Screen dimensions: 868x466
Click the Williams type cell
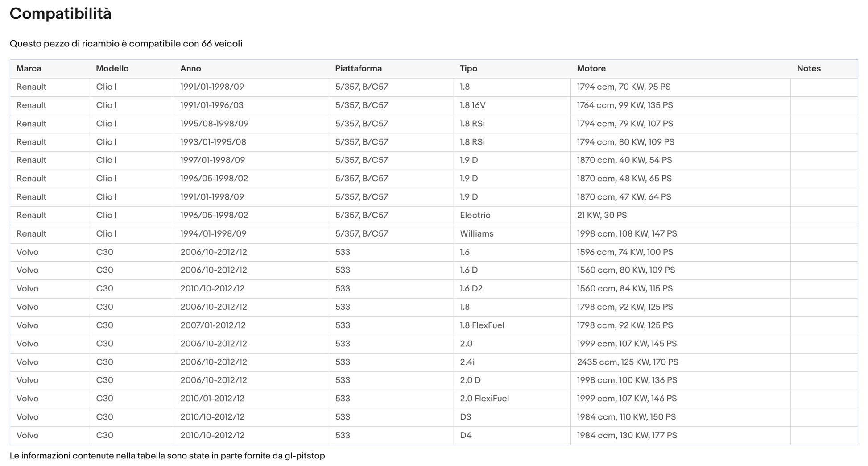coord(513,234)
